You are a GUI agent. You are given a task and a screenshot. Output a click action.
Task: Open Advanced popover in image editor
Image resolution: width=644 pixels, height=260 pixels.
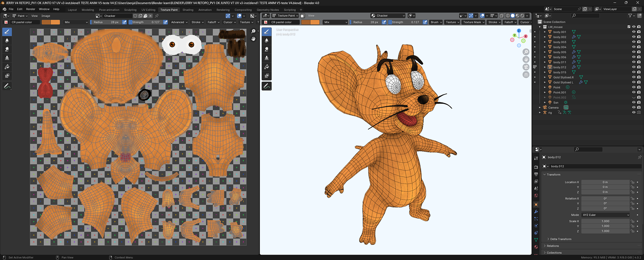click(x=179, y=22)
